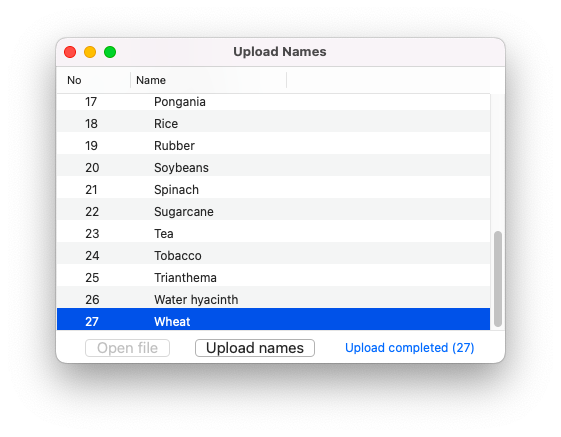This screenshot has height=437, width=561.
Task: Click the No column header
Action: click(94, 80)
